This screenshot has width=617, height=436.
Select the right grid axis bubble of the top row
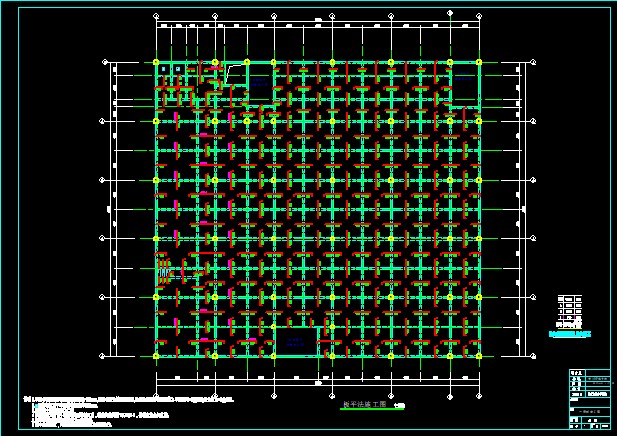(532, 63)
